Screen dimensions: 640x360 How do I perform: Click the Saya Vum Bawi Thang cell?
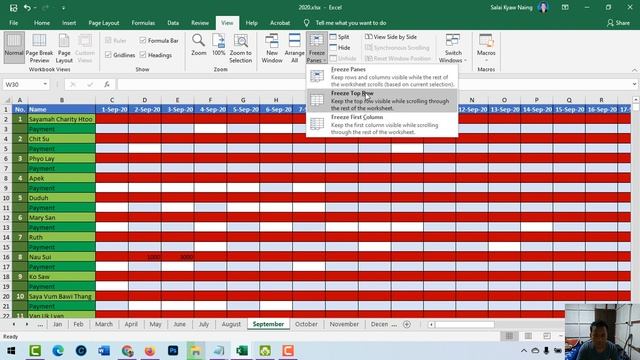(62, 296)
